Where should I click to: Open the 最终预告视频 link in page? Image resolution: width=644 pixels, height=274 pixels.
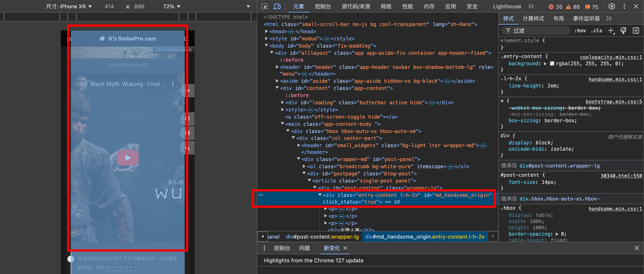pyautogui.click(x=122, y=267)
